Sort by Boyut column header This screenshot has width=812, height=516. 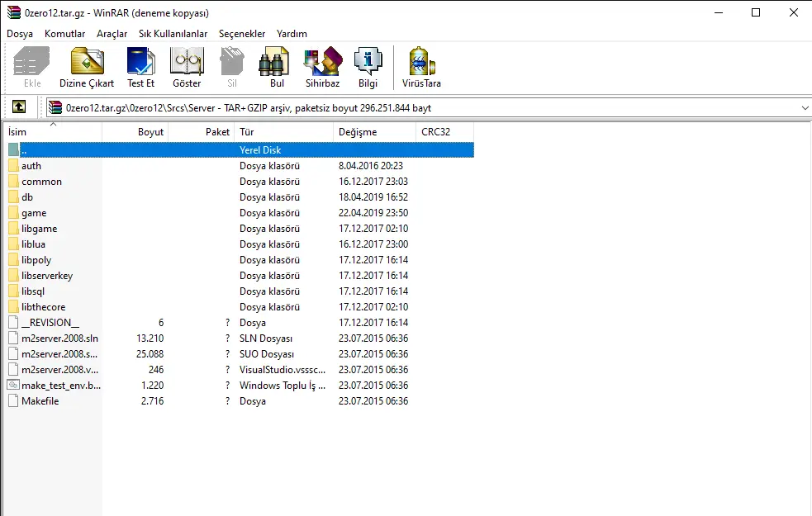(135, 132)
